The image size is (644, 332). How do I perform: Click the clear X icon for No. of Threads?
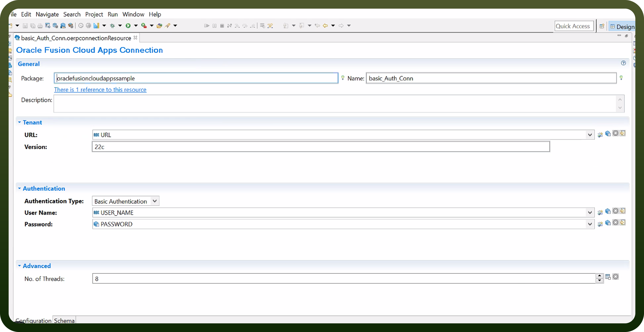click(x=615, y=276)
